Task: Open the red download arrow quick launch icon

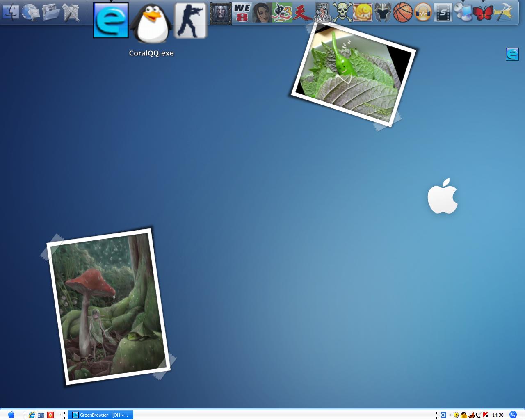Action: [50, 415]
